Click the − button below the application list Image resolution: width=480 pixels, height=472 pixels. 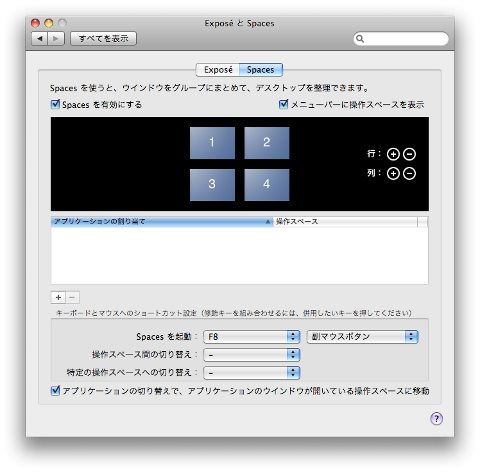73,297
